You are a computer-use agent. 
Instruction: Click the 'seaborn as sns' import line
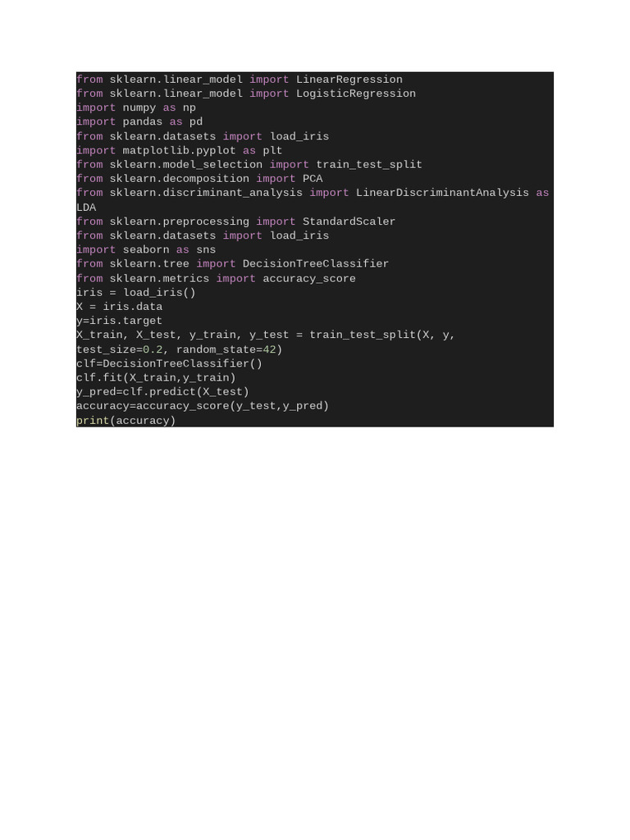click(x=146, y=249)
